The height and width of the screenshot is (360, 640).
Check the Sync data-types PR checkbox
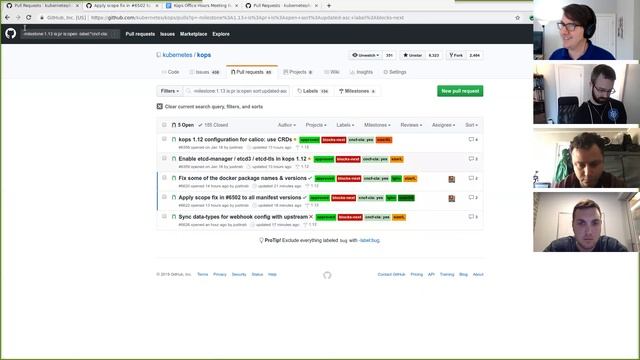pyautogui.click(x=164, y=216)
